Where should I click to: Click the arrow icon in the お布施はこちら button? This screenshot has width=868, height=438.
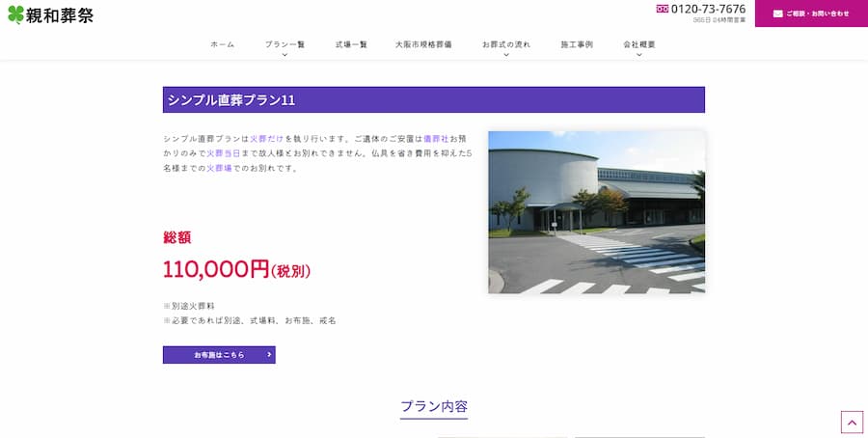click(x=269, y=354)
